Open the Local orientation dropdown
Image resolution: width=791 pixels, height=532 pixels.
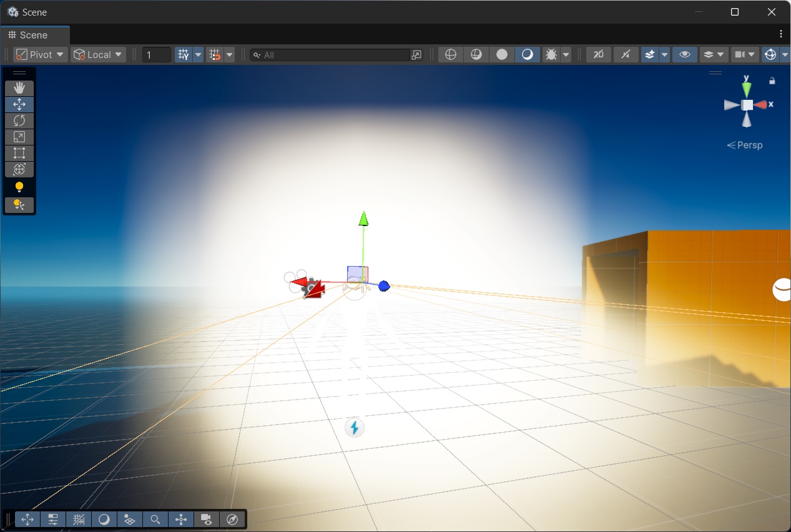coord(98,54)
